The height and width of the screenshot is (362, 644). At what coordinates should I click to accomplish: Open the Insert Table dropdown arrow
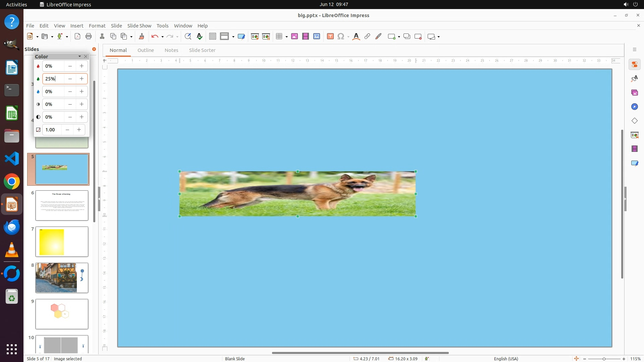tap(287, 37)
